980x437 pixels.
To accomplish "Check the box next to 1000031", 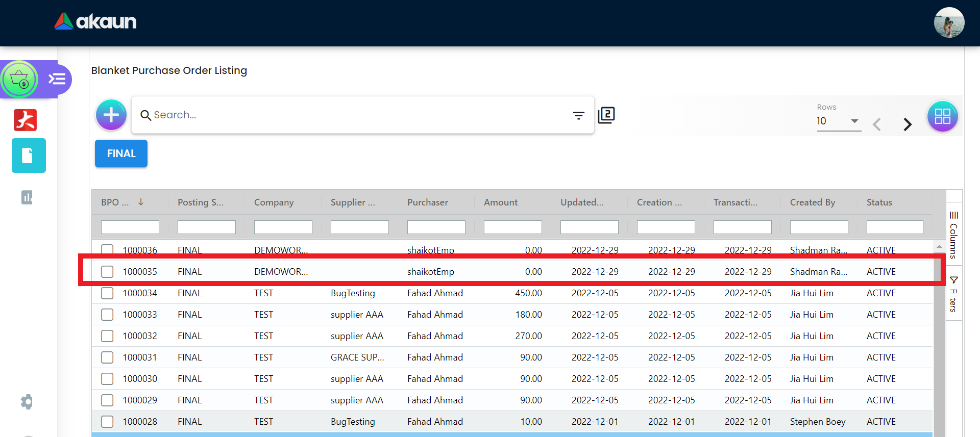I will click(x=107, y=357).
